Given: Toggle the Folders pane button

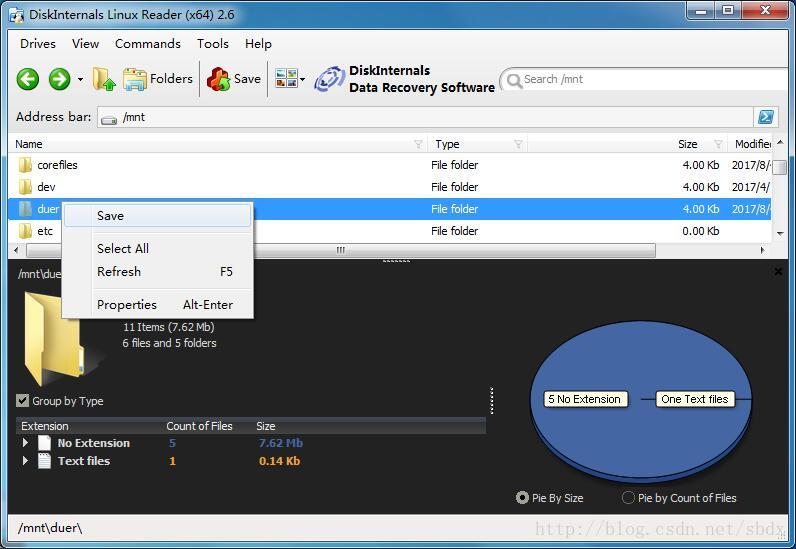Looking at the screenshot, I should click(158, 79).
